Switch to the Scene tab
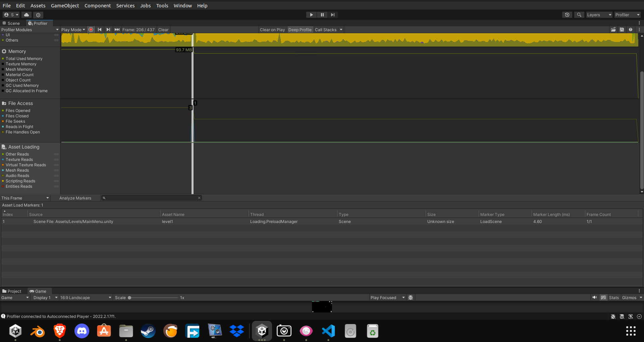Image resolution: width=644 pixels, height=342 pixels. coord(12,23)
